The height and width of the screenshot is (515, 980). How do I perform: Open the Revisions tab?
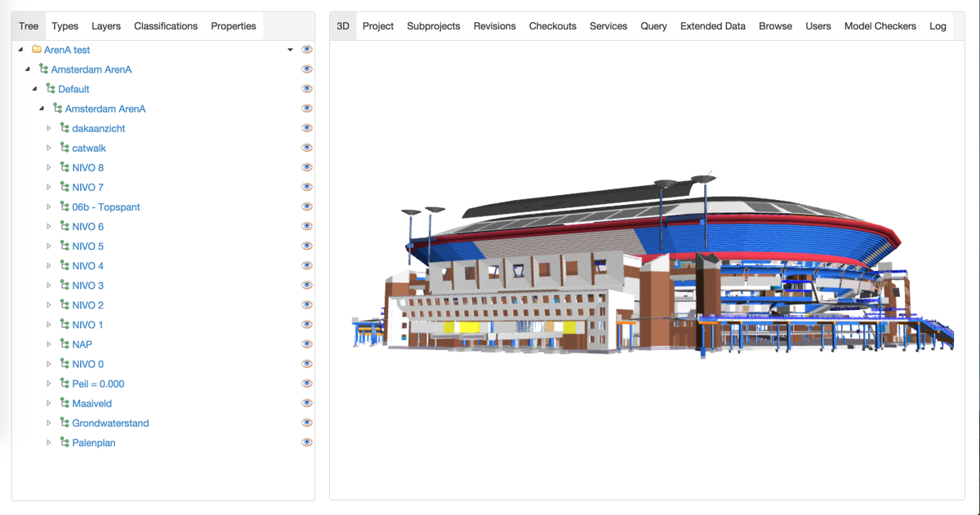pos(495,26)
